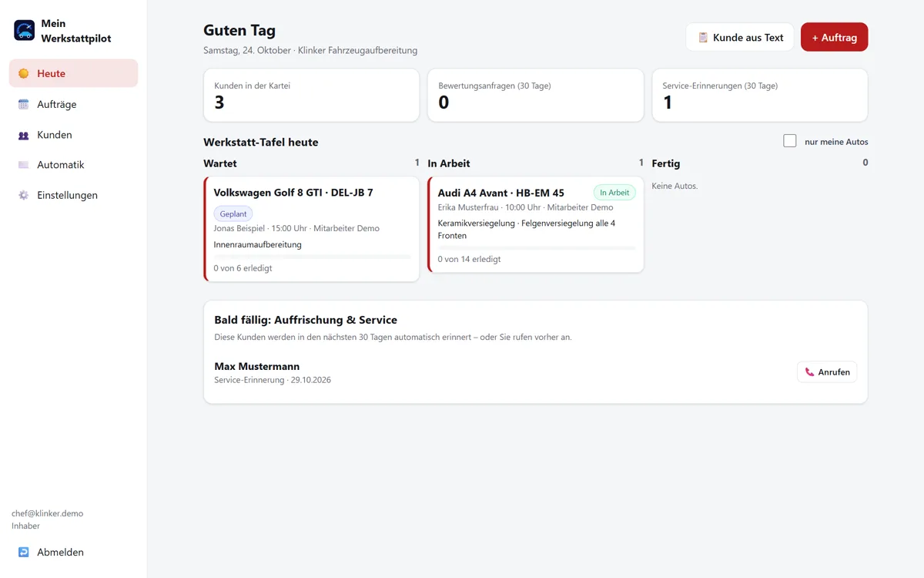Click the phone icon in Anrufen button
Screen dimensions: 924x578
coord(809,372)
